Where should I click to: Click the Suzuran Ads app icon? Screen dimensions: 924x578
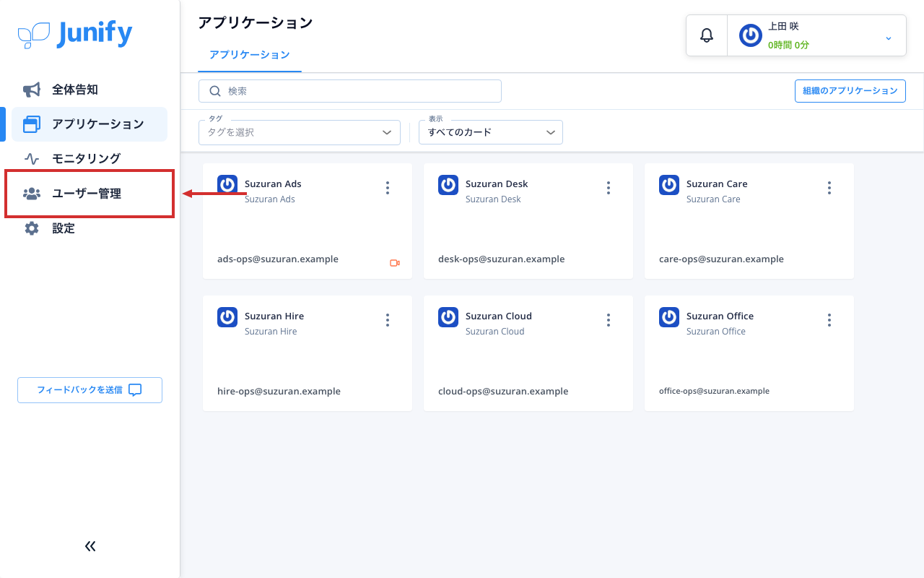[x=227, y=185]
